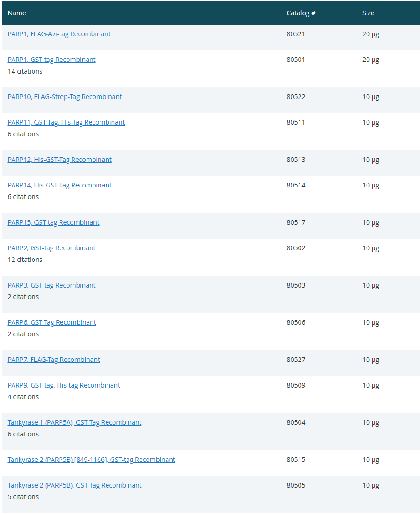Open PARP2, GST-tag Recombinant link
Viewport: 420px width, 515px height.
pos(52,248)
